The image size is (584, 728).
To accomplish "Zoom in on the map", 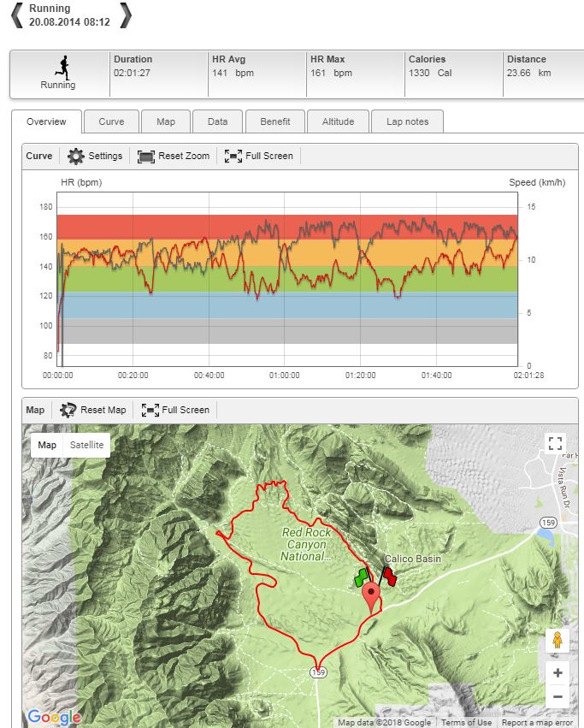I will click(x=557, y=672).
